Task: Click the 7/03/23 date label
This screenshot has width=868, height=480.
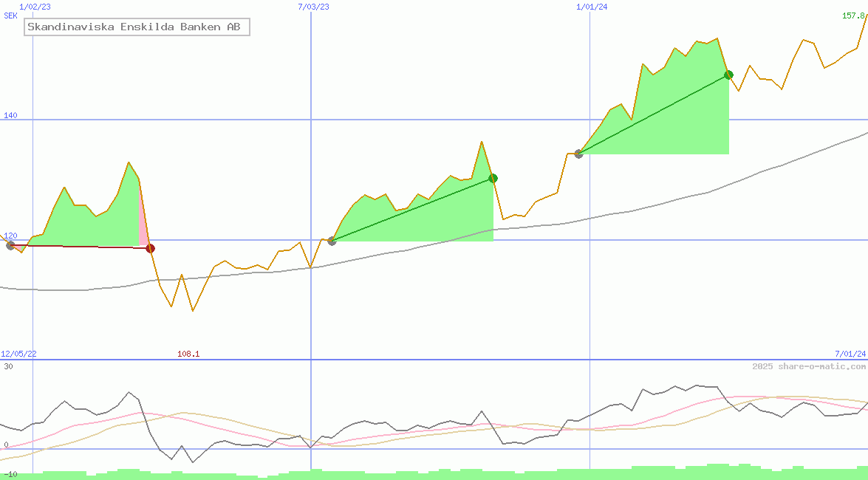Action: click(x=313, y=7)
